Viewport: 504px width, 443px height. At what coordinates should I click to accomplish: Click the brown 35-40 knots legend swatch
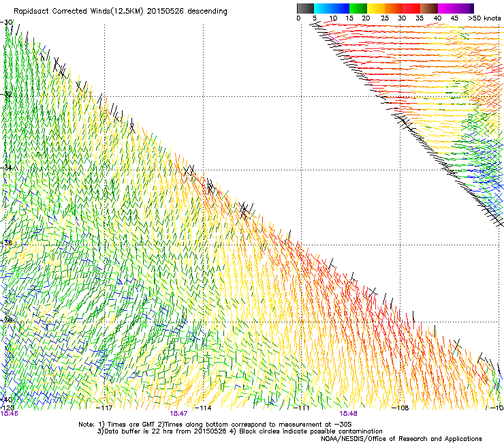click(429, 8)
